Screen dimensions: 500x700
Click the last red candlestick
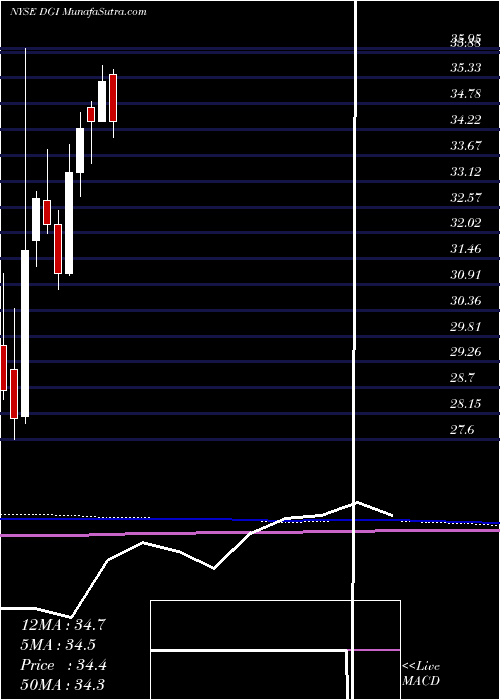[x=113, y=98]
